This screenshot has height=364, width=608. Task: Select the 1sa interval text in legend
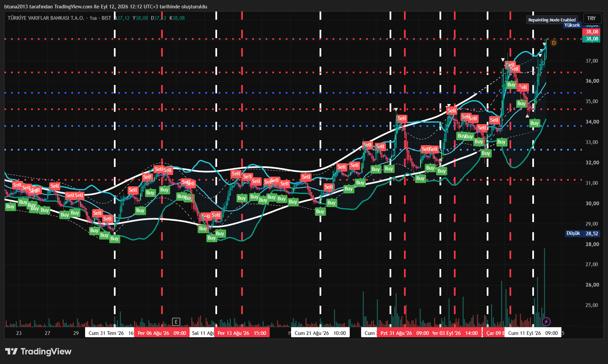pyautogui.click(x=93, y=18)
